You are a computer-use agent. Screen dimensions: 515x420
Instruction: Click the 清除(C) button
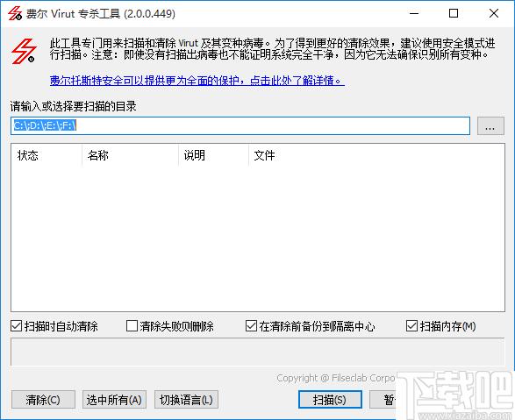coord(43,400)
